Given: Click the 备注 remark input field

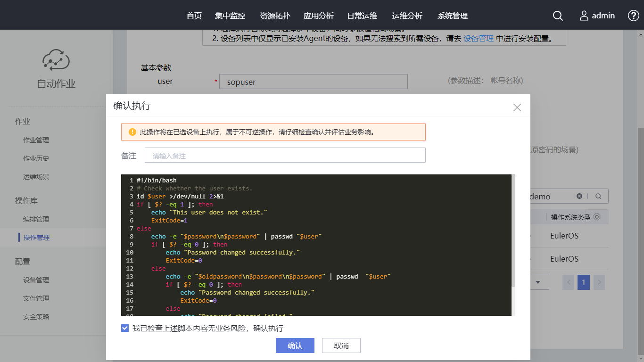Looking at the screenshot, I should 285,156.
